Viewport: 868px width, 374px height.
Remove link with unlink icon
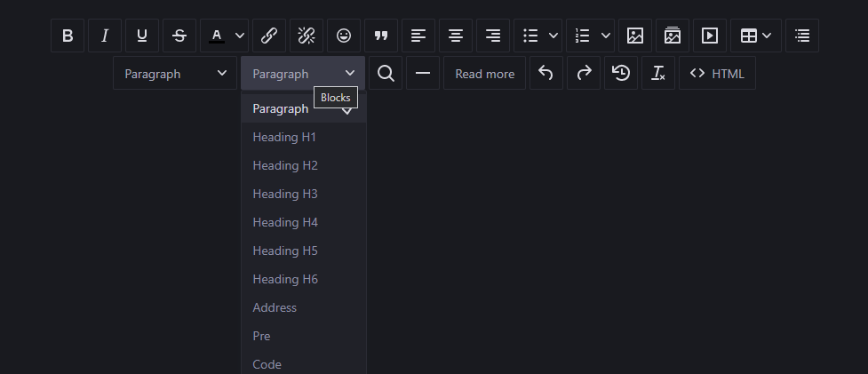click(307, 36)
